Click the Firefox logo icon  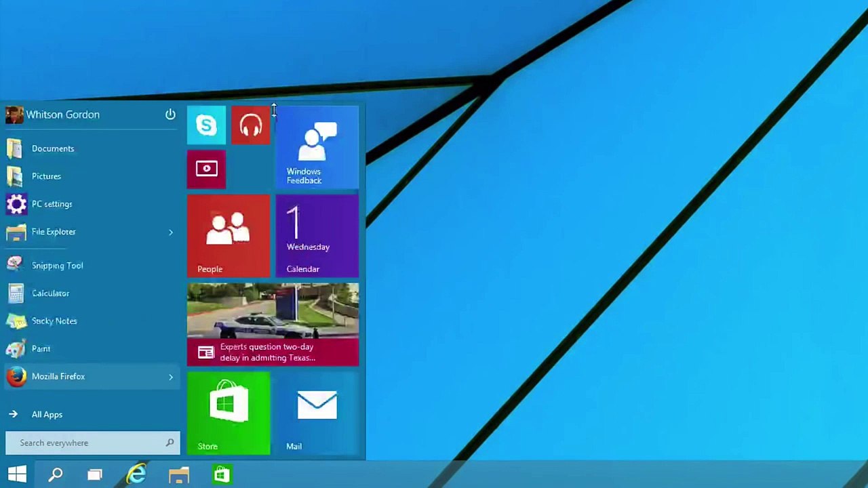(x=16, y=376)
